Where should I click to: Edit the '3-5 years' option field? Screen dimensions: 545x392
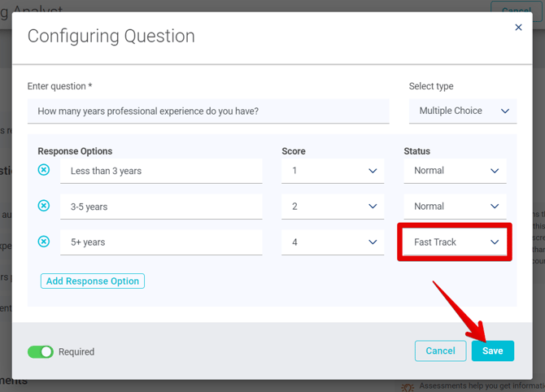pos(161,207)
